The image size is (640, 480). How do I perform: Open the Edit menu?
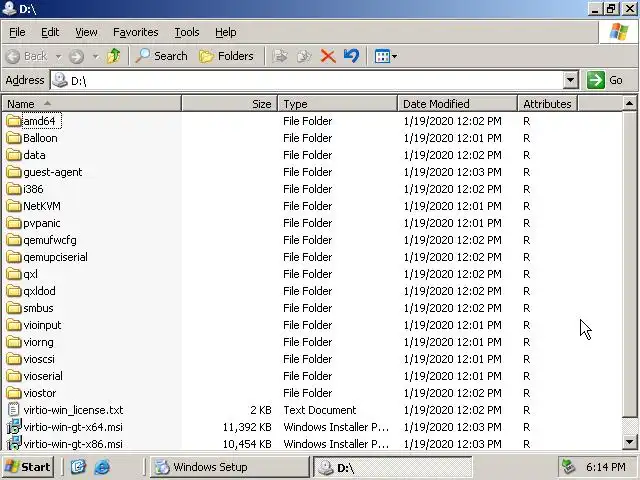[50, 32]
